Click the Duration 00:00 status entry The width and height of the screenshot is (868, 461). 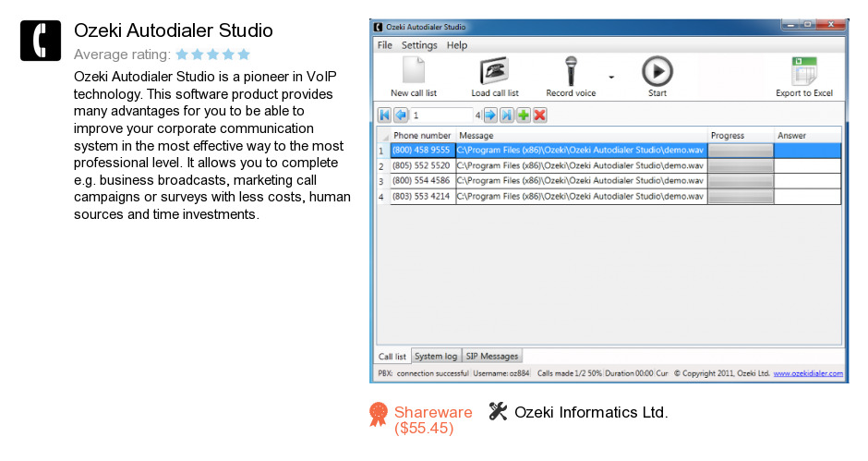pyautogui.click(x=628, y=373)
